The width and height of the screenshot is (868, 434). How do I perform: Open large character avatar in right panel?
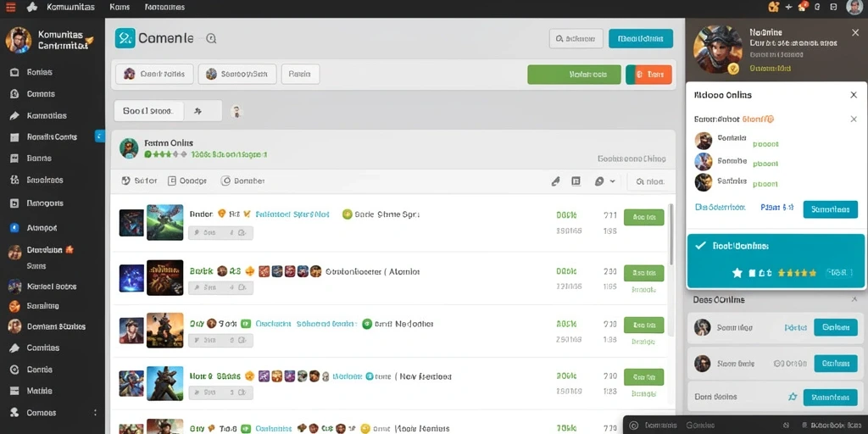click(x=717, y=50)
